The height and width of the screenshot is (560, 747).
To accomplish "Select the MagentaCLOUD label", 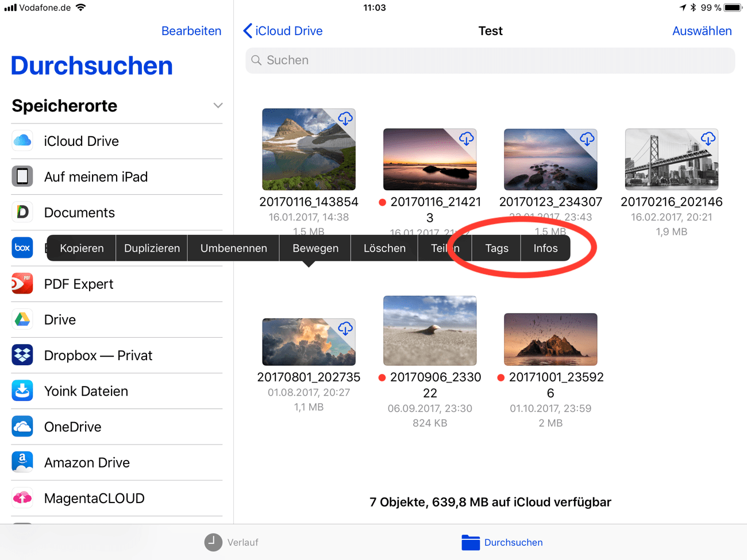I will (x=94, y=498).
